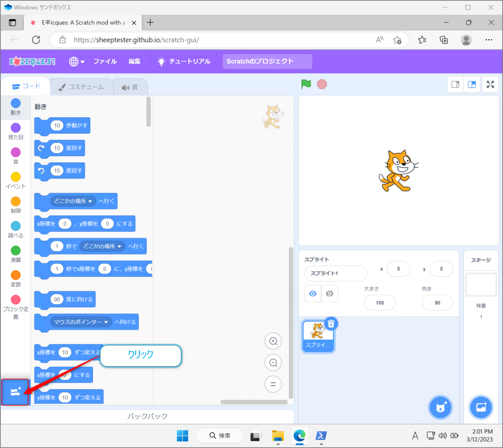Open the add extension button

[16, 392]
